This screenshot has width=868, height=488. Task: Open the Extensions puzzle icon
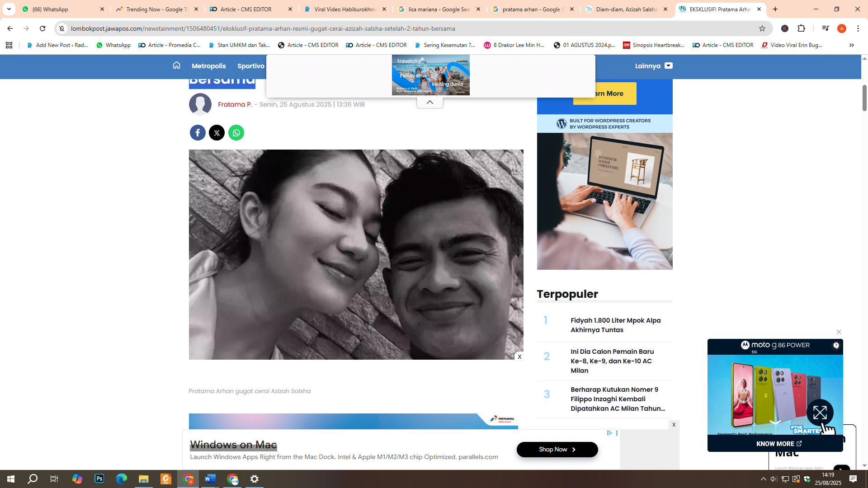coord(801,28)
